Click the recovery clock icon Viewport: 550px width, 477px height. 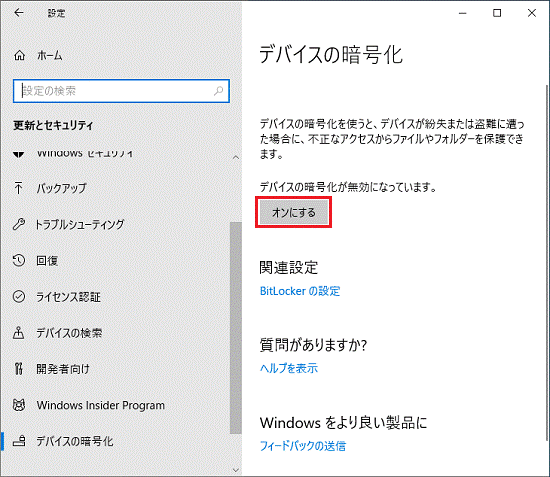(x=19, y=260)
